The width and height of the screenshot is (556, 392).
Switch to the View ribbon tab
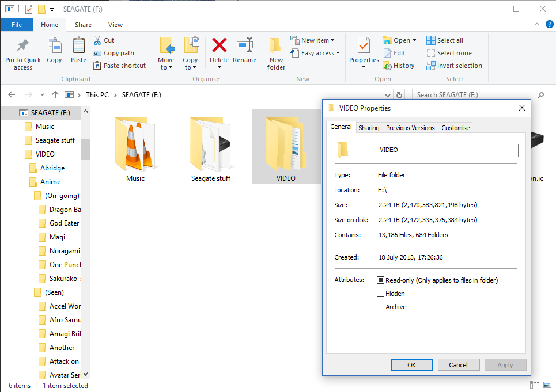tap(115, 25)
